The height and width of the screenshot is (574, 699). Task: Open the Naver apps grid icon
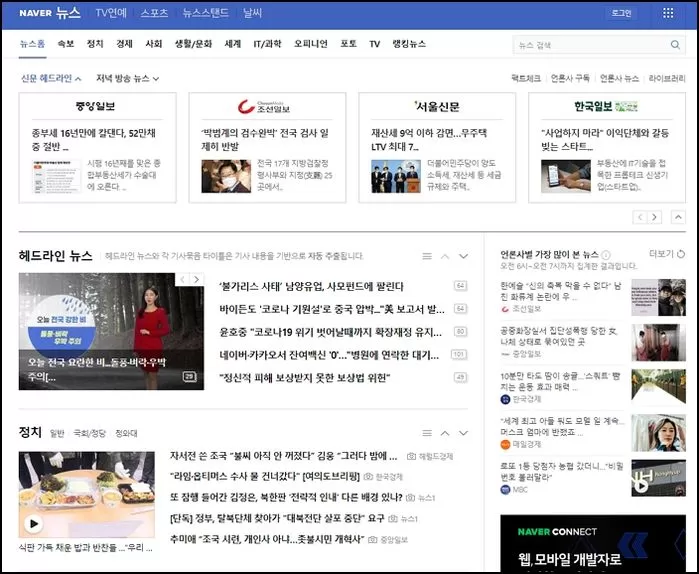click(668, 13)
